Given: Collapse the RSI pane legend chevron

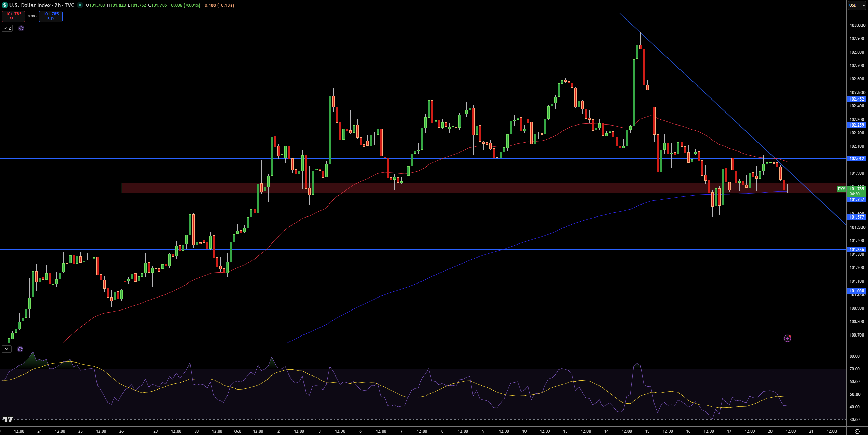Looking at the screenshot, I should (x=7, y=349).
